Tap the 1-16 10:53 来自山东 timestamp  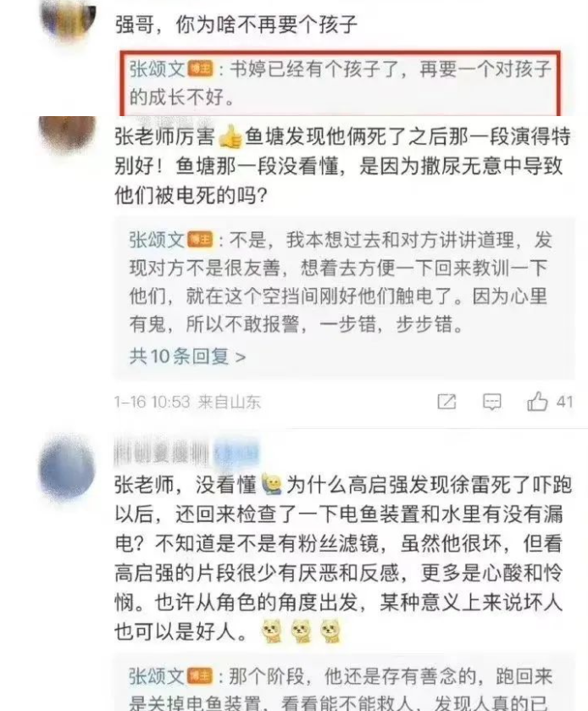click(187, 403)
